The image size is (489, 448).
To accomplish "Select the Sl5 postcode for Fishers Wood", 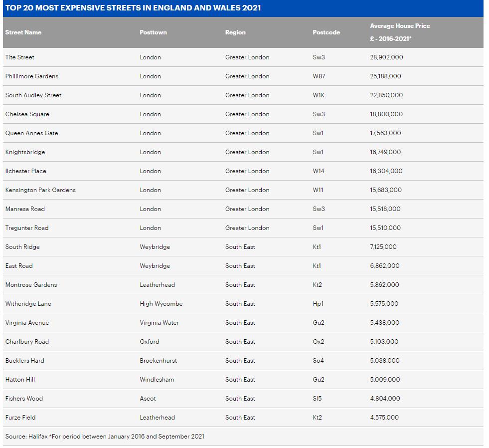I will [317, 399].
